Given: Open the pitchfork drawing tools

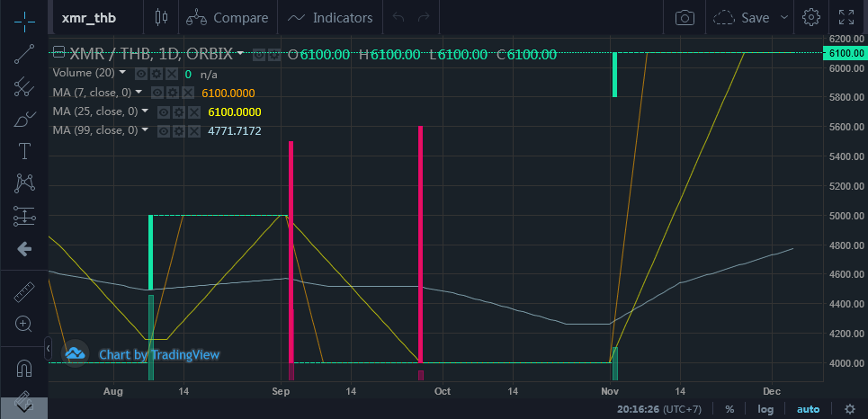Looking at the screenshot, I should [x=23, y=85].
